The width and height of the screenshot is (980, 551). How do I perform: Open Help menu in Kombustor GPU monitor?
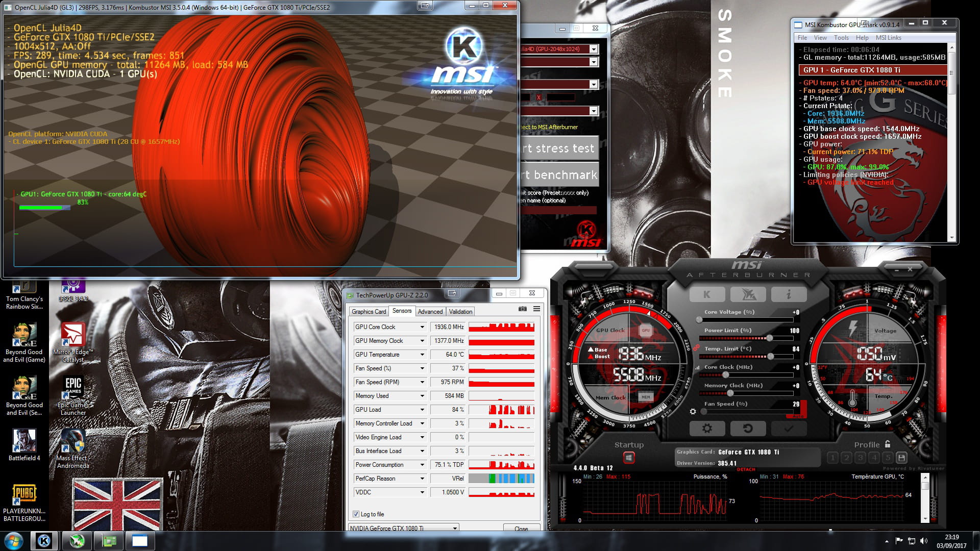pyautogui.click(x=862, y=38)
